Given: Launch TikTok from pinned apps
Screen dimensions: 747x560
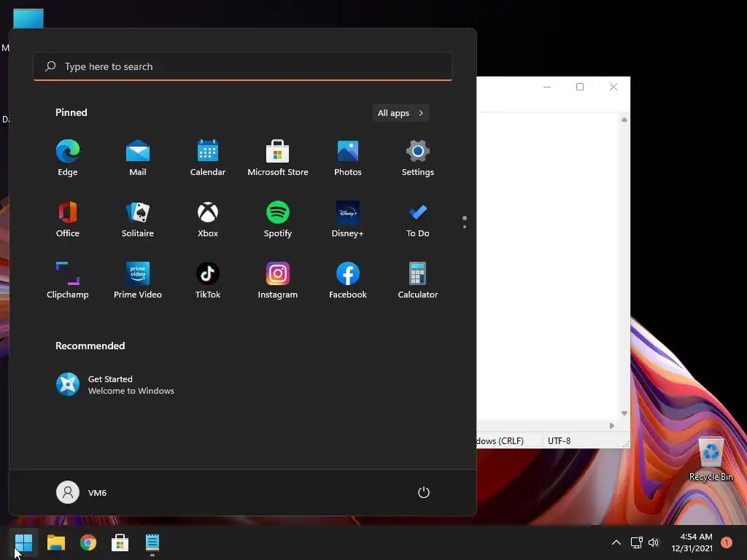Looking at the screenshot, I should coord(208,281).
